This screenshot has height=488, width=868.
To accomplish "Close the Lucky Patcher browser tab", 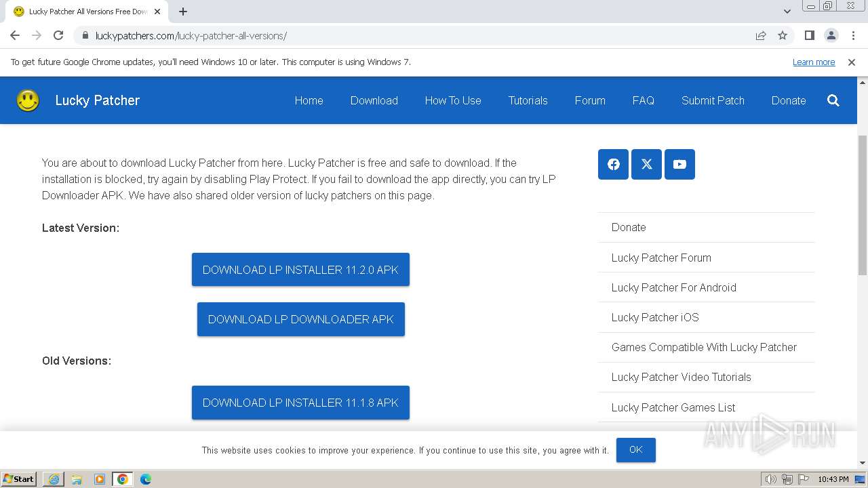I will (157, 12).
